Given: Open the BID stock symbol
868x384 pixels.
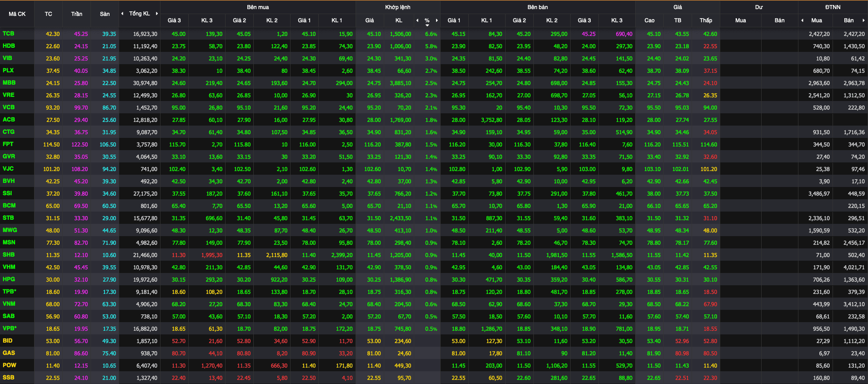Looking at the screenshot, I should [x=7, y=341].
